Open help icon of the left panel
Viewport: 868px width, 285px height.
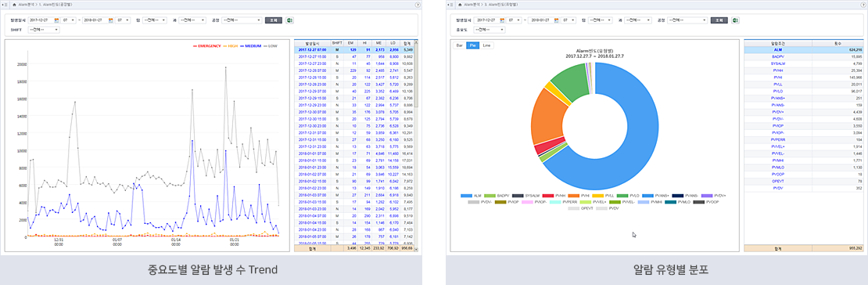point(417,4)
